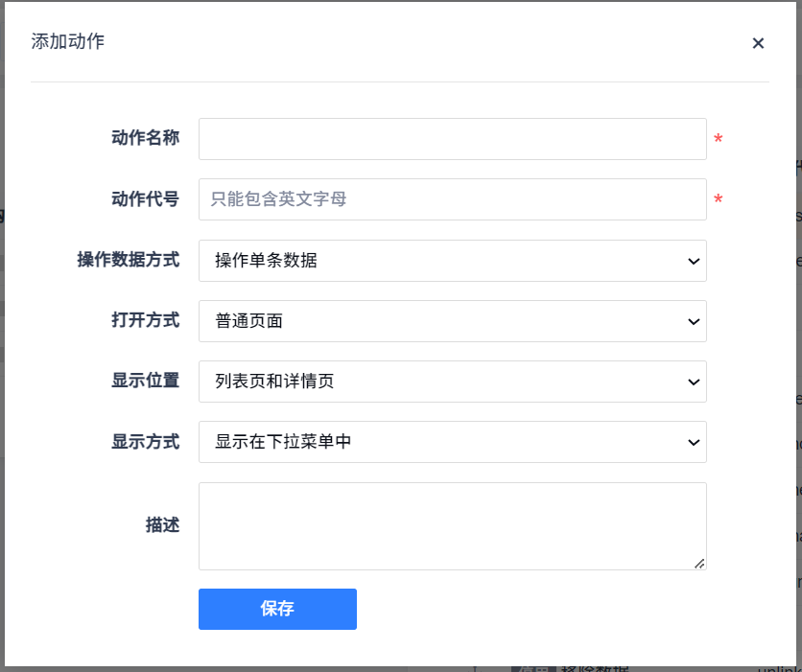Click the 打开方式 field label

[145, 320]
